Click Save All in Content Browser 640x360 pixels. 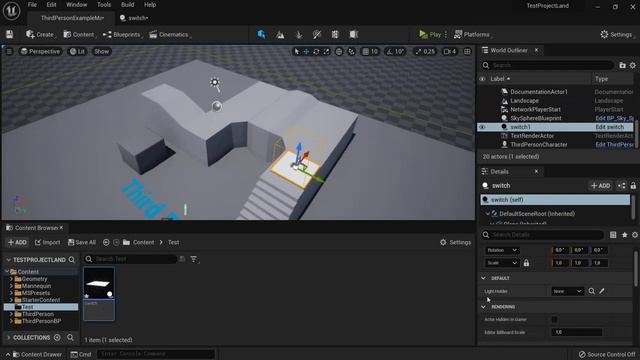tap(82, 242)
